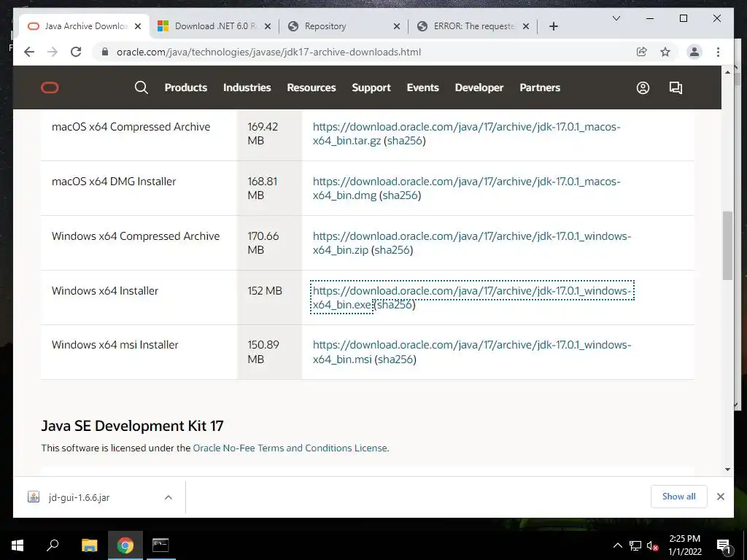Viewport: 747px width, 560px height.
Task: Click the page vertical scrollbar thumb
Action: point(727,245)
